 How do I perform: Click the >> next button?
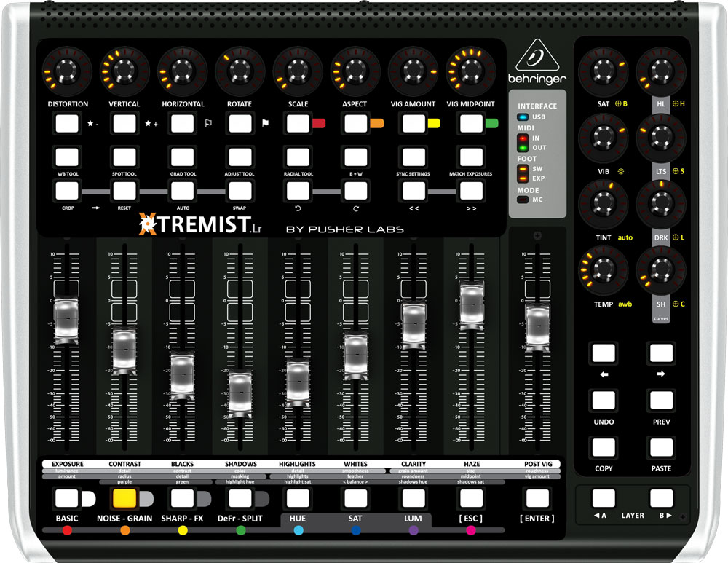coord(471,191)
